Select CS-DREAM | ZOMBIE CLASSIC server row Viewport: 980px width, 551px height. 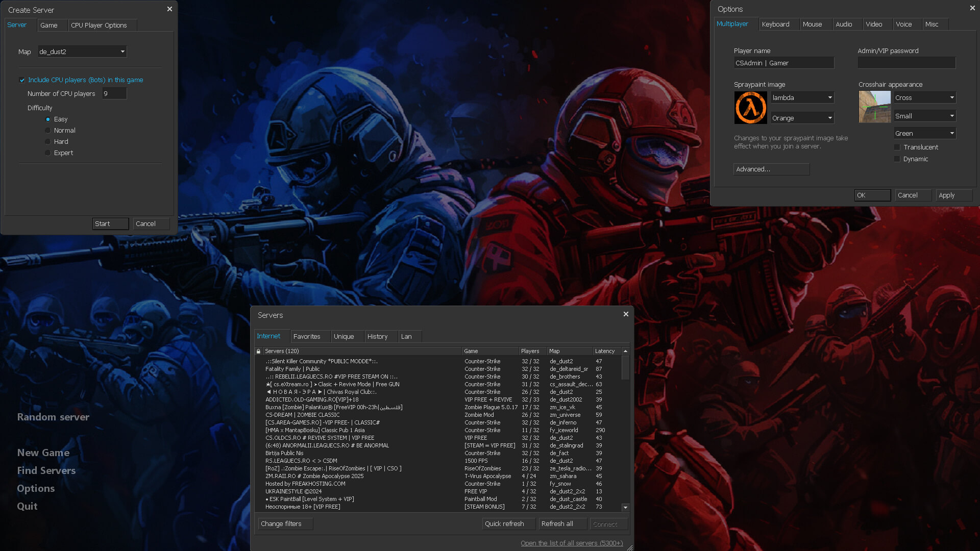click(438, 415)
